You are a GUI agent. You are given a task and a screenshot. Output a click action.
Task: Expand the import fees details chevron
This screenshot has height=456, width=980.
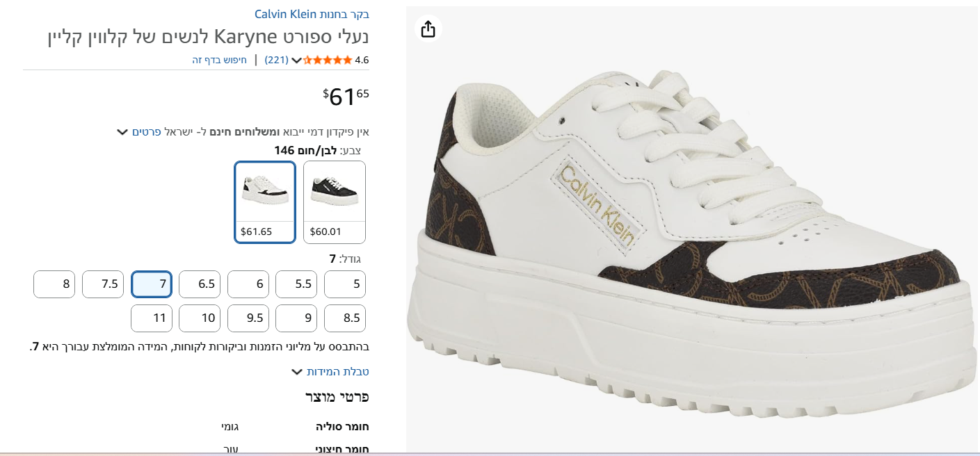coord(122,131)
